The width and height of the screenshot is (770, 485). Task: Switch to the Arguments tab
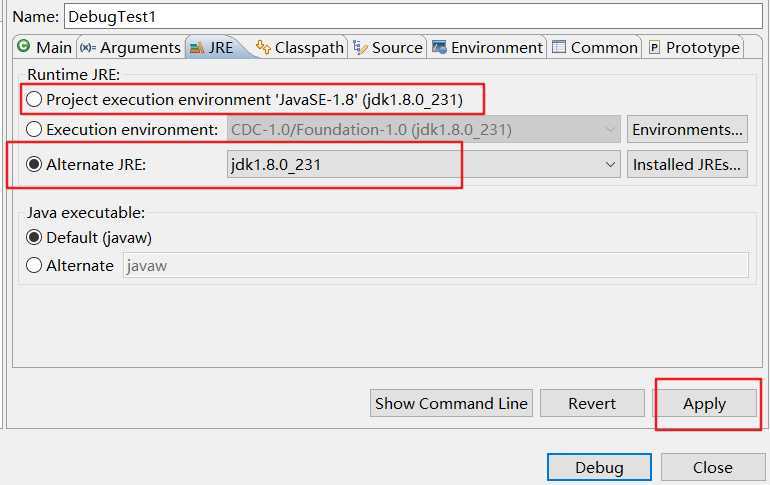tap(131, 47)
